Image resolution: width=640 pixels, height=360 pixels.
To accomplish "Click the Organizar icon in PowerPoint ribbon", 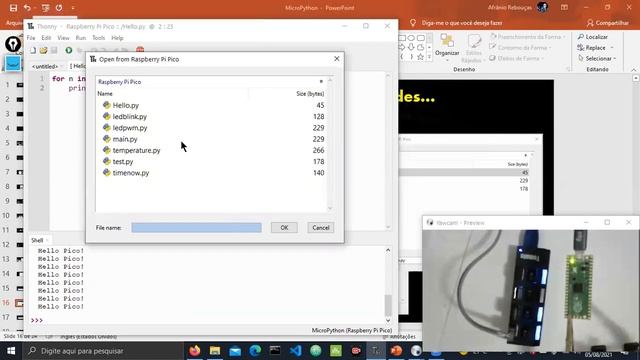I will pos(447,45).
